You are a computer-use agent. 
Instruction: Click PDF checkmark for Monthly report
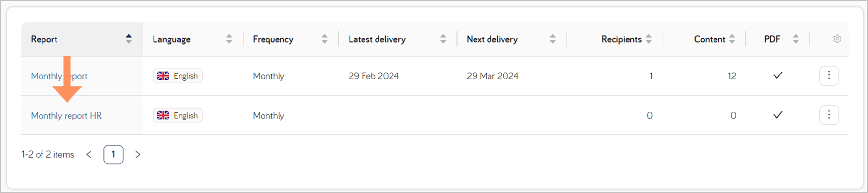pyautogui.click(x=778, y=75)
